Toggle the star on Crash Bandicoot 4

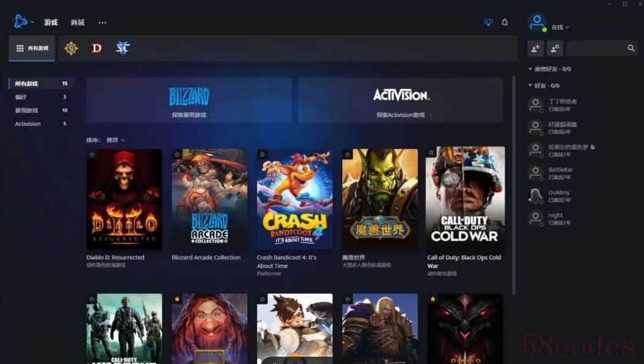click(x=262, y=155)
